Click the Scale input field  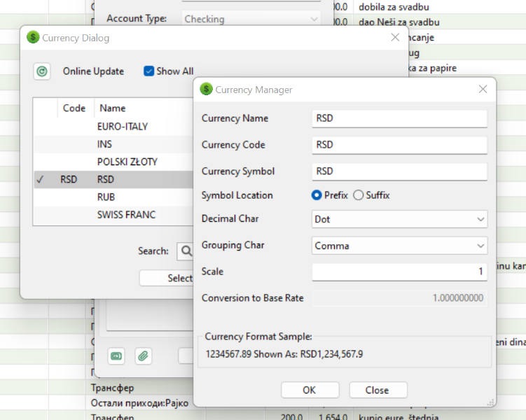tap(399, 272)
